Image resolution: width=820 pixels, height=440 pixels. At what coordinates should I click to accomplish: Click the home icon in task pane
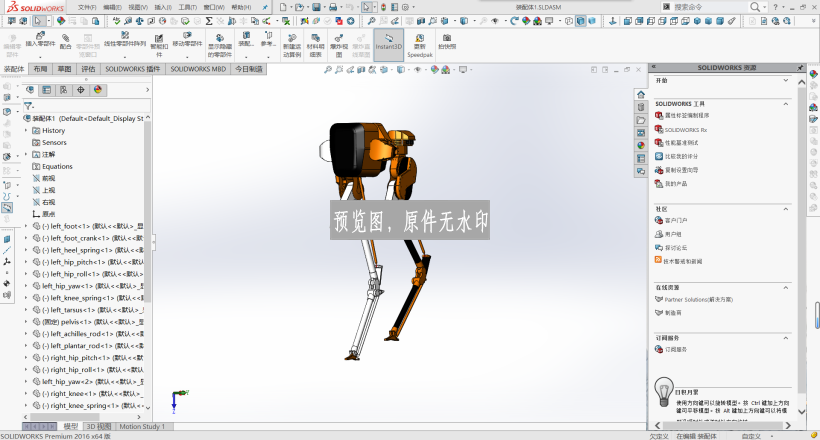pyautogui.click(x=641, y=95)
